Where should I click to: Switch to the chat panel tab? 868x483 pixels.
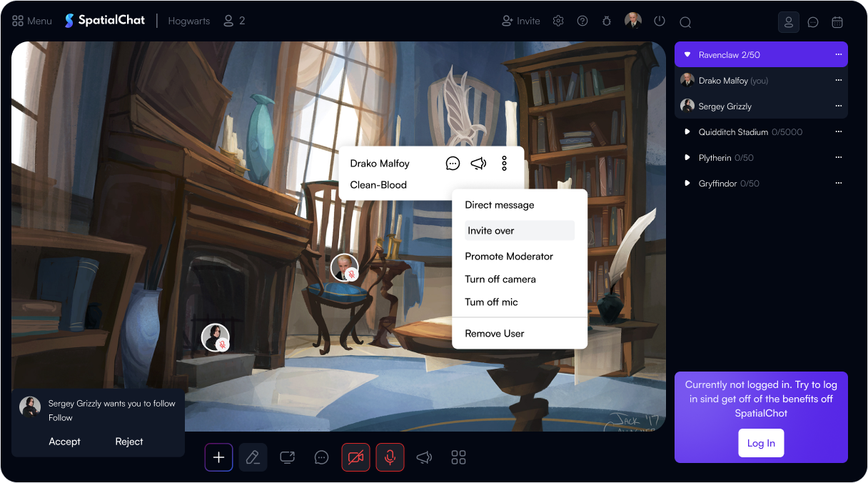click(813, 22)
